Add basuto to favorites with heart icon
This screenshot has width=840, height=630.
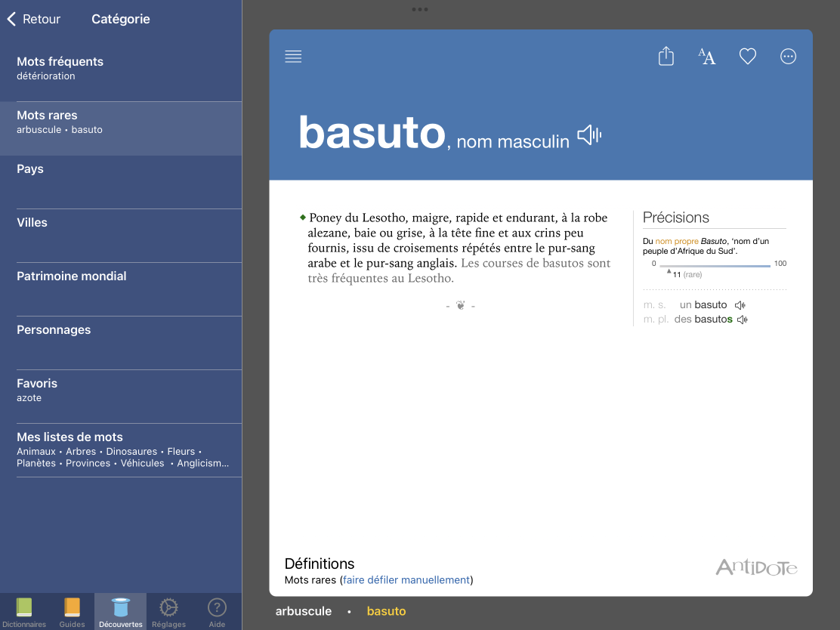(x=747, y=57)
